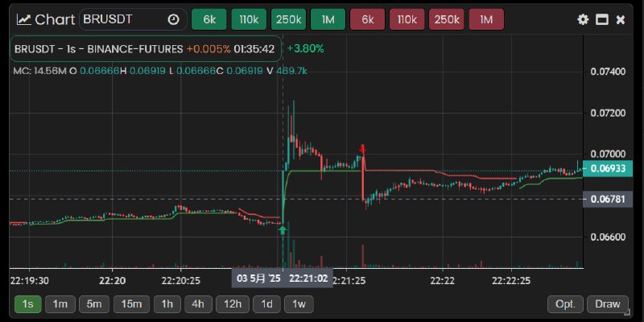Switch to the 1h timeframe
This screenshot has width=644, height=322.
click(x=167, y=304)
